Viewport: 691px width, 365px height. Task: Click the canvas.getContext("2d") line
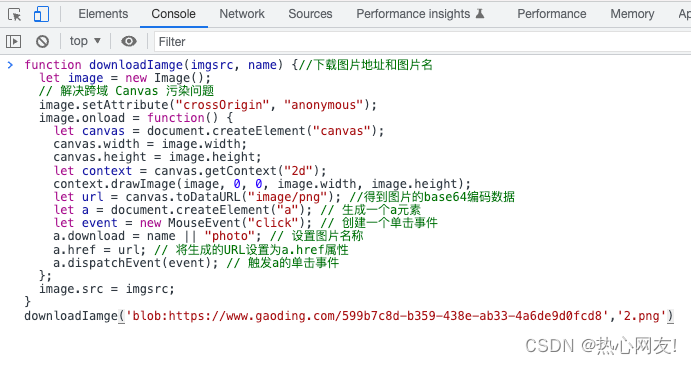pos(190,171)
